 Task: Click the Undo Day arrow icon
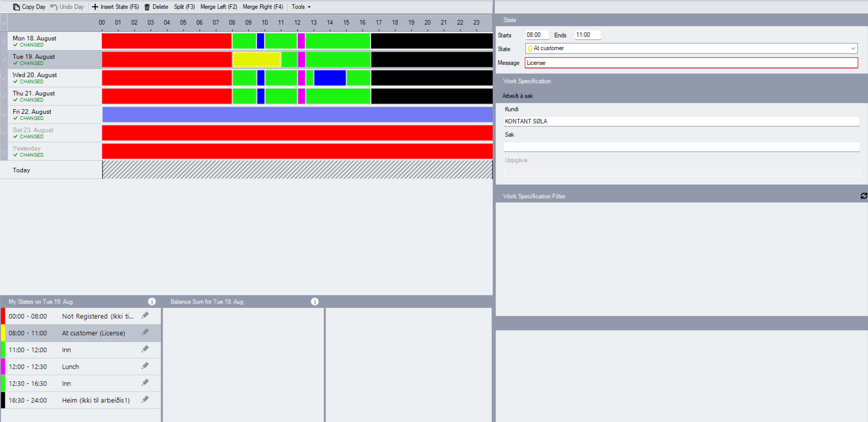click(x=54, y=7)
